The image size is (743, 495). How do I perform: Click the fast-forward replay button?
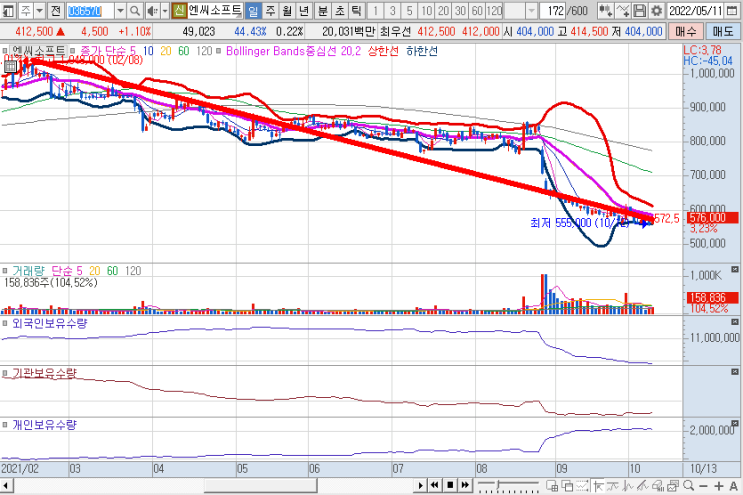coord(465,485)
